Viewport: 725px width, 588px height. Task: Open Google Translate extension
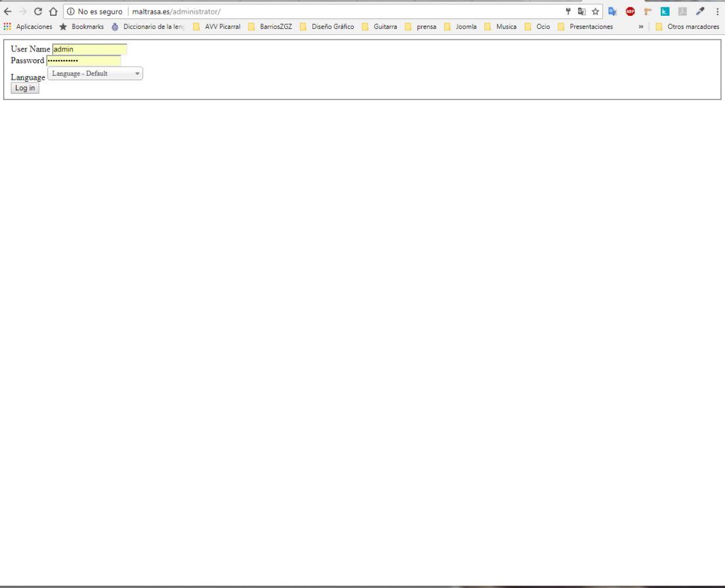613,12
